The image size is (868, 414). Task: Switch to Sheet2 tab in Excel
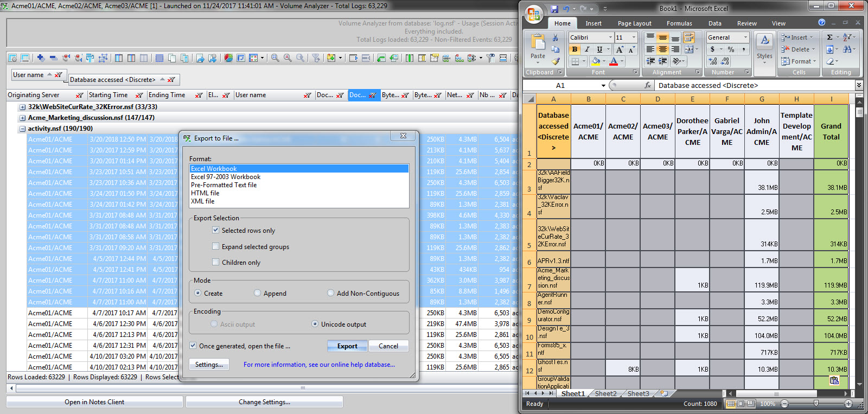(605, 393)
